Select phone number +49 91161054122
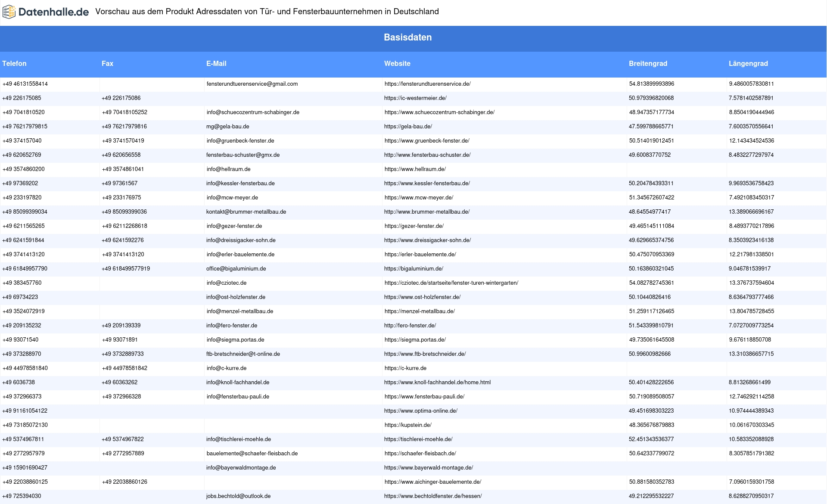 [25, 411]
